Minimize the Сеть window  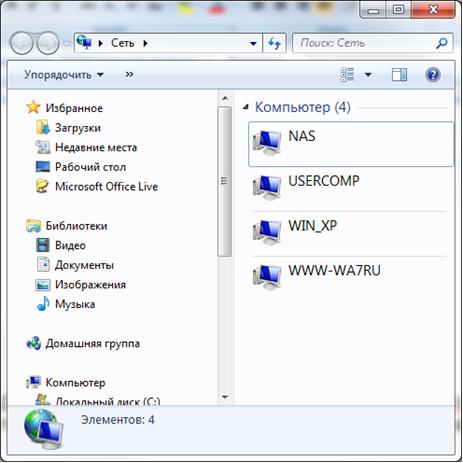pos(373,10)
